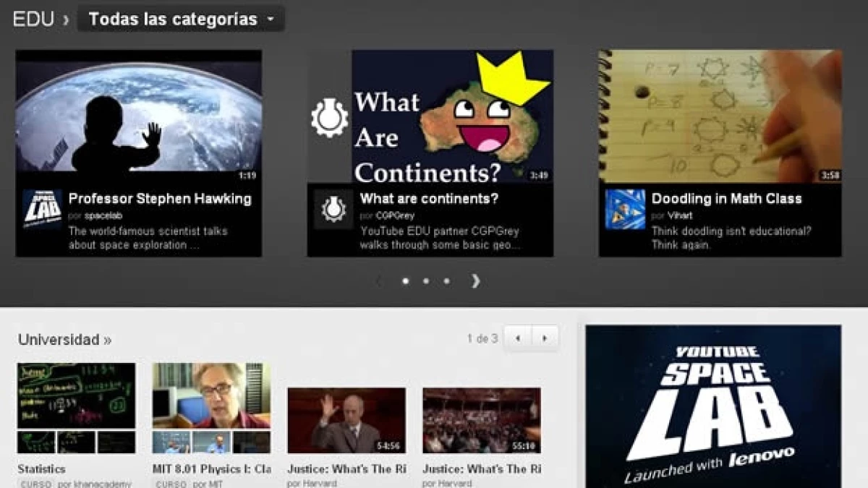The image size is (868, 488).
Task: Click the Professor Stephen Hawking title
Action: 160,199
